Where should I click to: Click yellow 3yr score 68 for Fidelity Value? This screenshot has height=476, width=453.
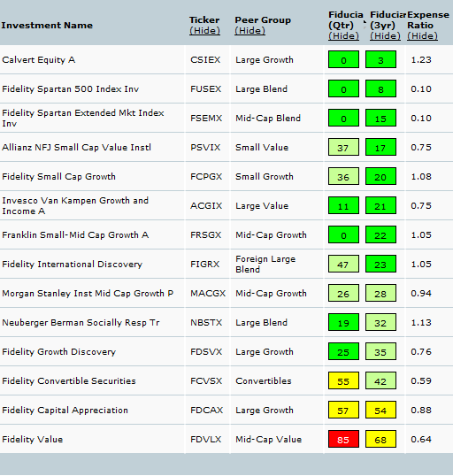380,439
